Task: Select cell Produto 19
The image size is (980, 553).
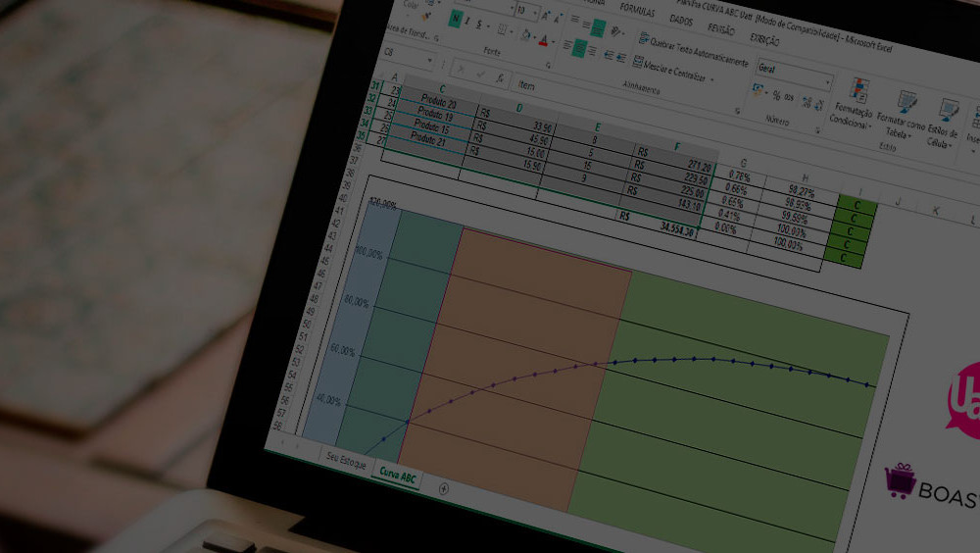Action: [435, 114]
